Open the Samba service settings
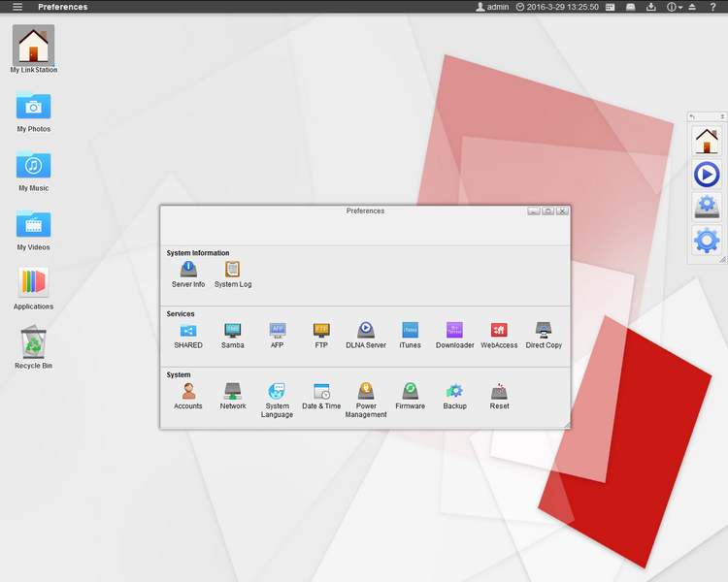Image resolution: width=728 pixels, height=582 pixels. [233, 331]
